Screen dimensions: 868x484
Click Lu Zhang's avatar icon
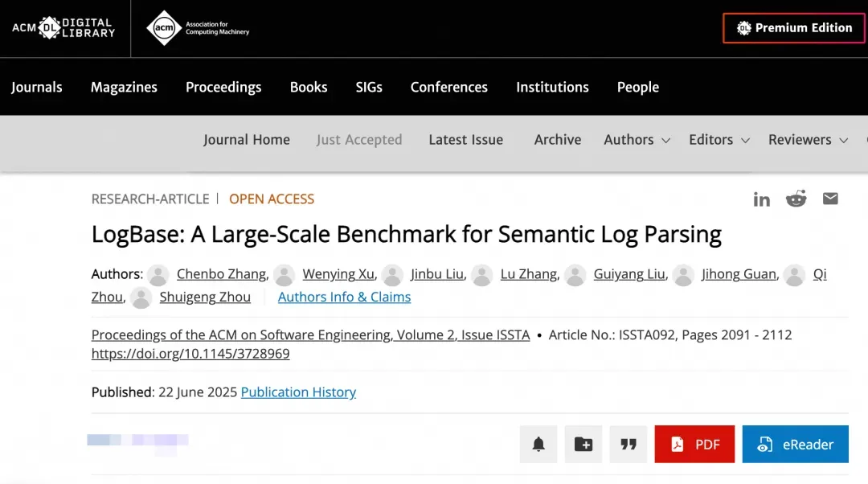click(x=481, y=275)
